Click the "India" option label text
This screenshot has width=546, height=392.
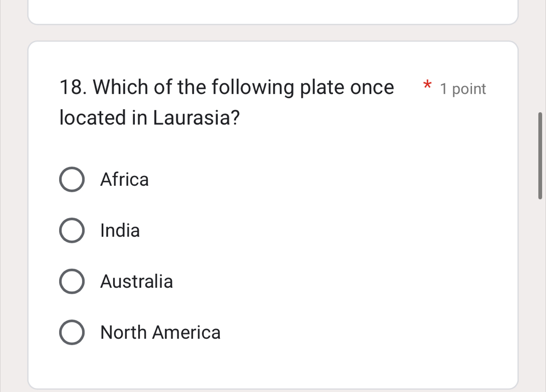pos(120,231)
